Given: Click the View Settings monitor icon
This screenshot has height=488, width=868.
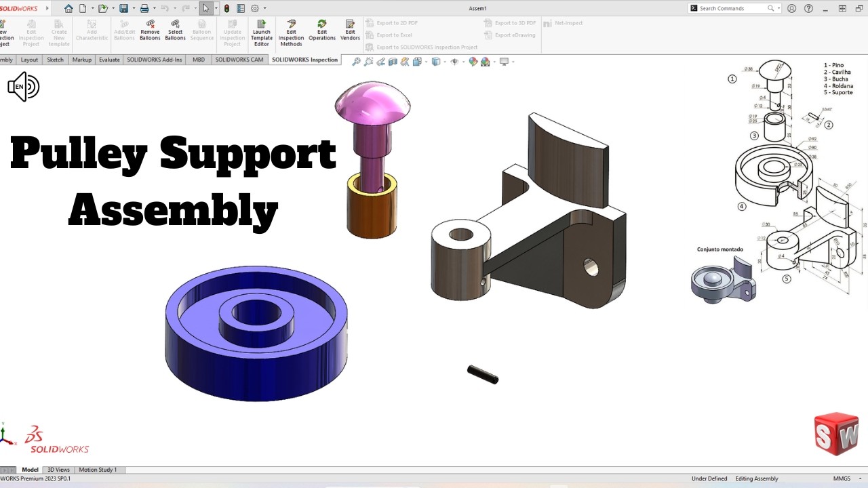Looking at the screenshot, I should coord(504,62).
